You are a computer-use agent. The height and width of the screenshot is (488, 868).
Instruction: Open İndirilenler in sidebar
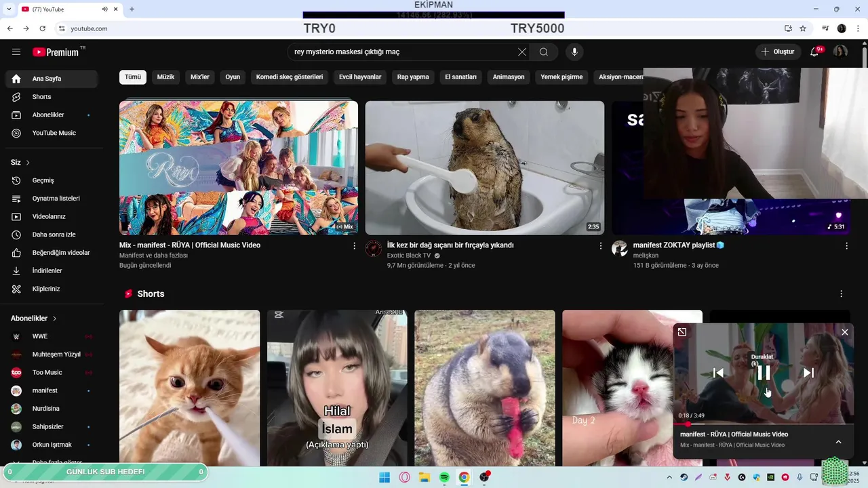52,271
